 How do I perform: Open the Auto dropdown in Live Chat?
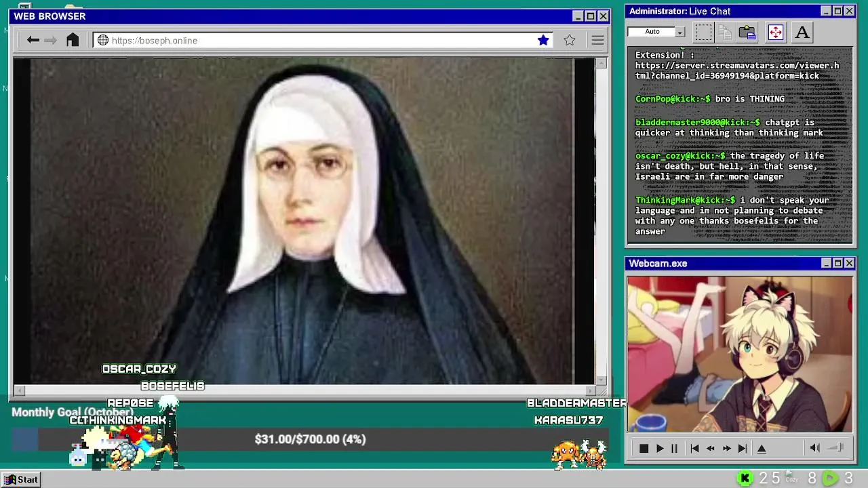(680, 32)
